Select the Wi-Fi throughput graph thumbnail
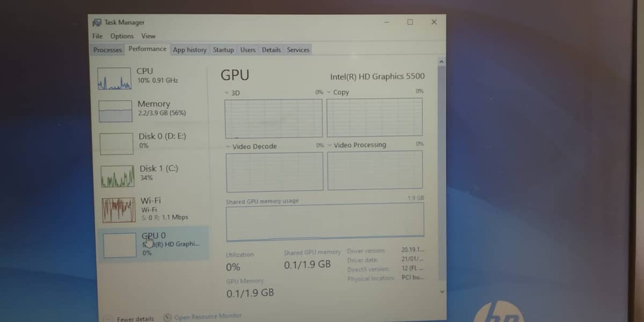644x322 pixels. pyautogui.click(x=119, y=210)
